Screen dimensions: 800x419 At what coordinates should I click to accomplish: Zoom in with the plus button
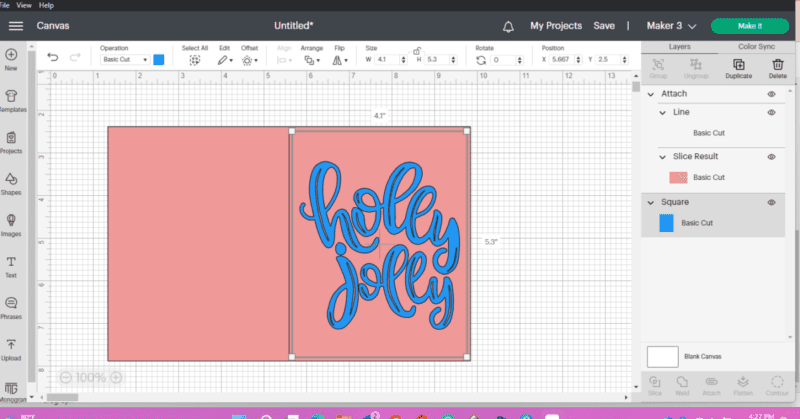pos(116,378)
